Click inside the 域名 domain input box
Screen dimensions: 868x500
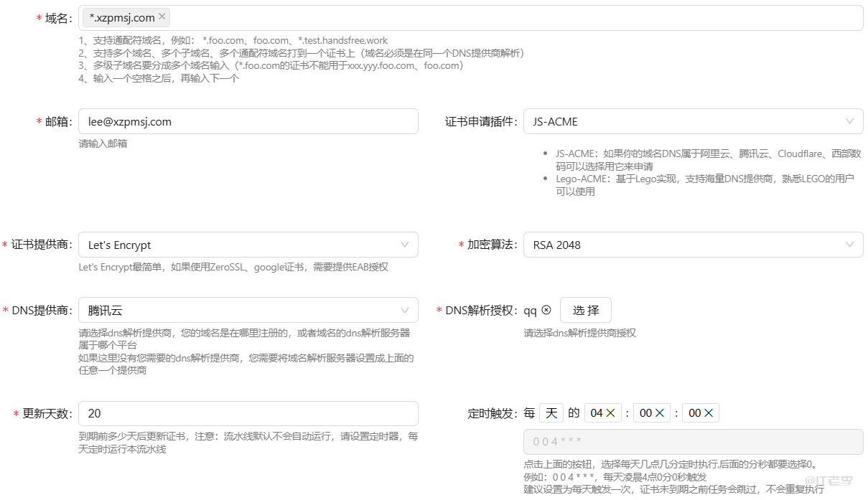tap(431, 18)
